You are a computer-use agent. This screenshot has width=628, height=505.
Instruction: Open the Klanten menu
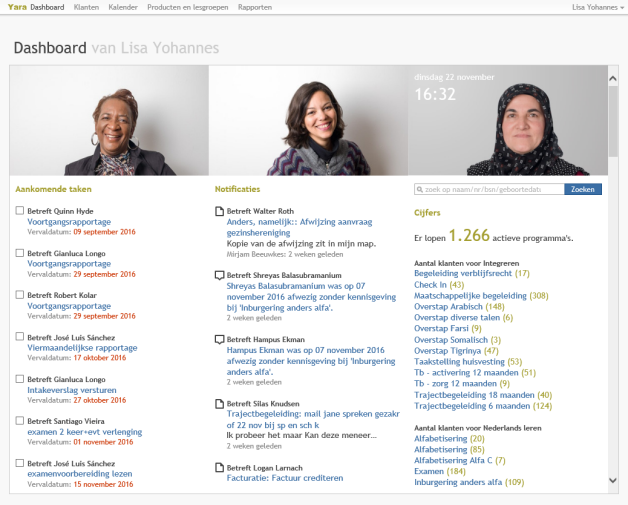[86, 7]
